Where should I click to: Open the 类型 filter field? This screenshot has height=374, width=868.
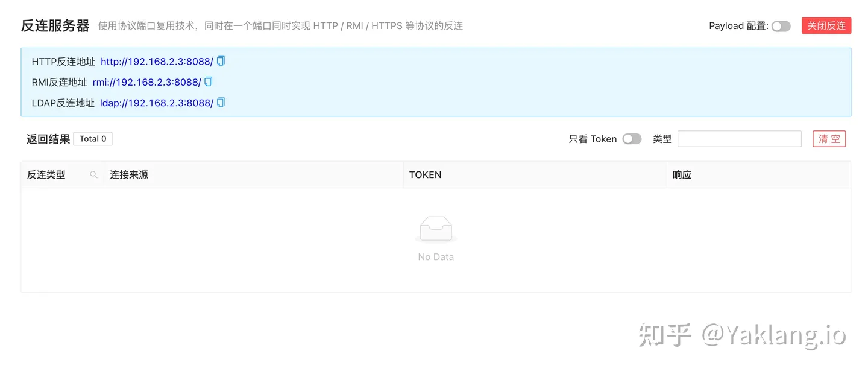740,139
